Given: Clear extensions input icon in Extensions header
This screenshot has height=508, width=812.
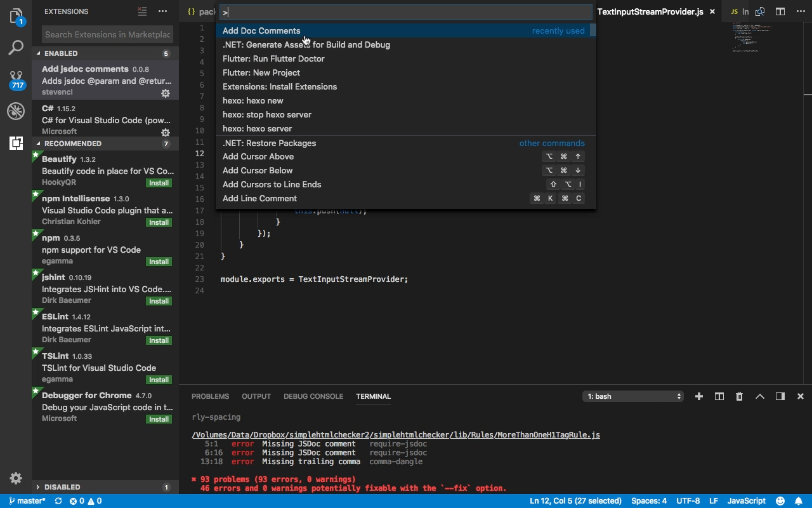Looking at the screenshot, I should coord(142,11).
